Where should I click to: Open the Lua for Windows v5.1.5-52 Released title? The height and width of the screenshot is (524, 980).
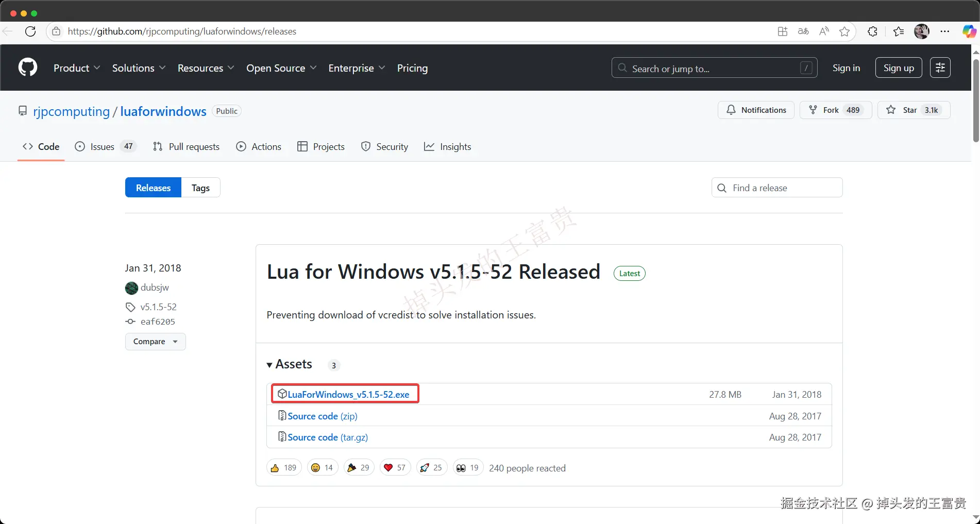coord(433,272)
